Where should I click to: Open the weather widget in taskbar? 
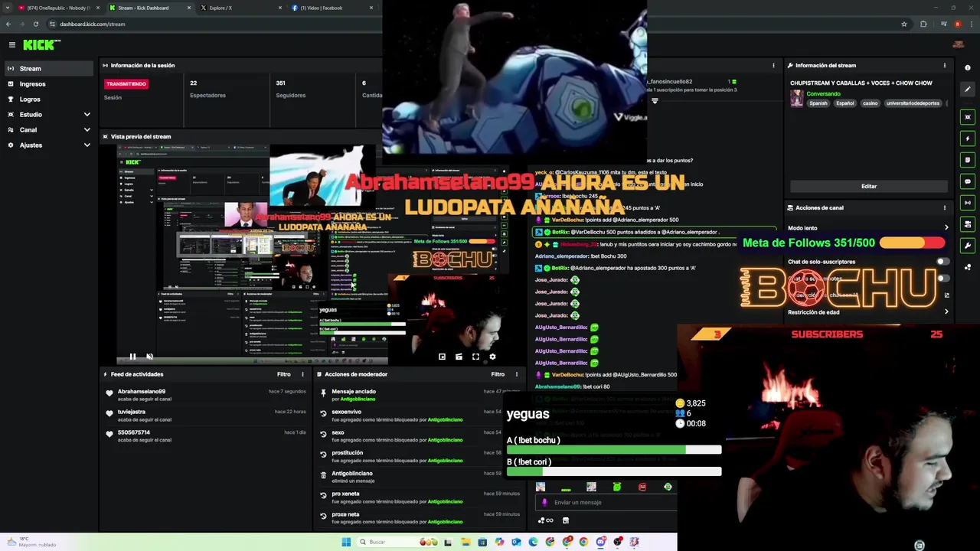31,542
